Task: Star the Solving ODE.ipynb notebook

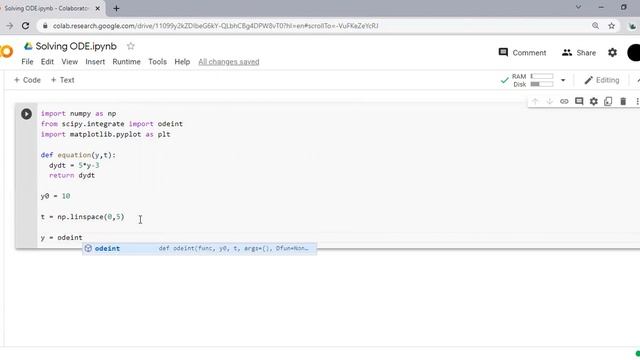Action: [131, 46]
